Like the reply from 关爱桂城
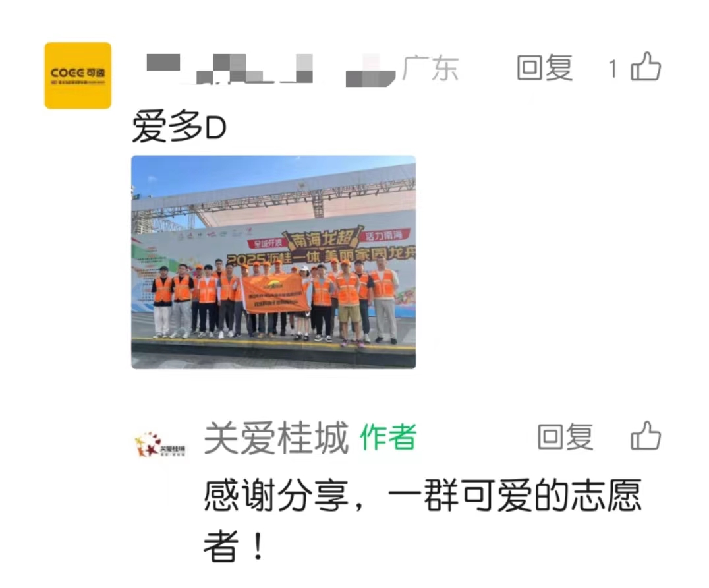This screenshot has height=588, width=709. point(646,436)
